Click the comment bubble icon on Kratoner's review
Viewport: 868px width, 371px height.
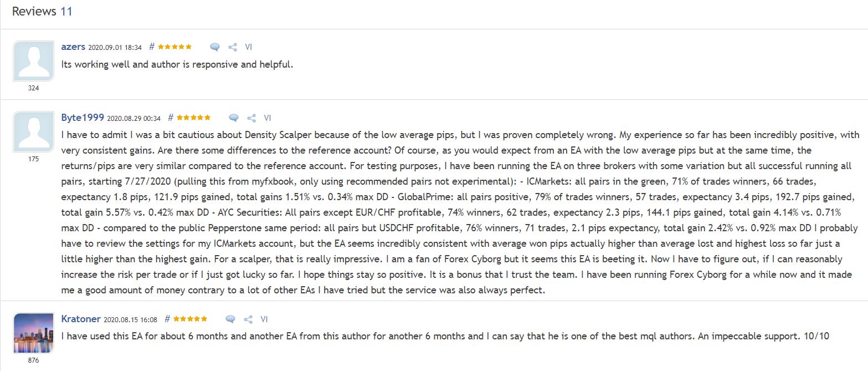pos(230,319)
